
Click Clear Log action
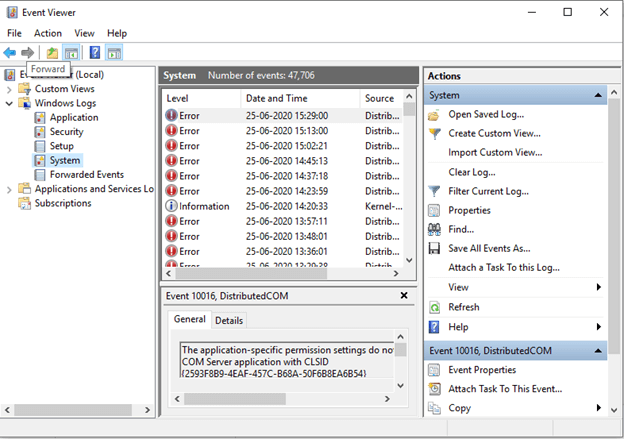tap(472, 172)
